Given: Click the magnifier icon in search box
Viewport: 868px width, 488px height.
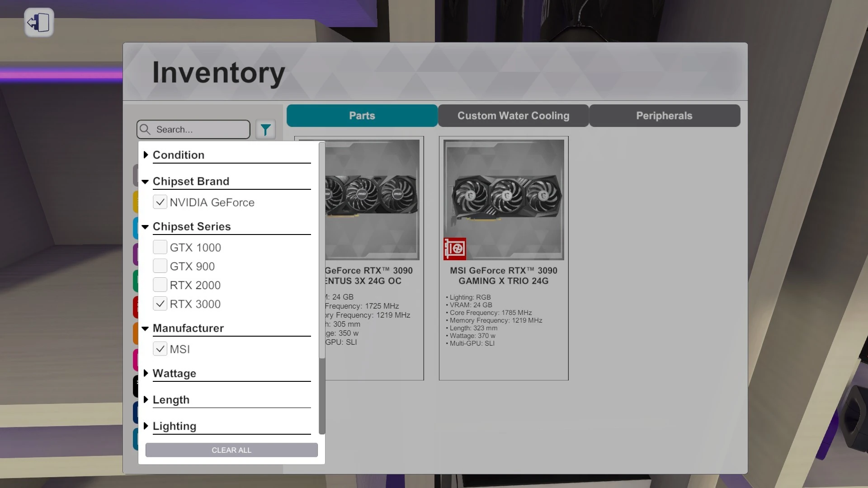Looking at the screenshot, I should coord(145,130).
